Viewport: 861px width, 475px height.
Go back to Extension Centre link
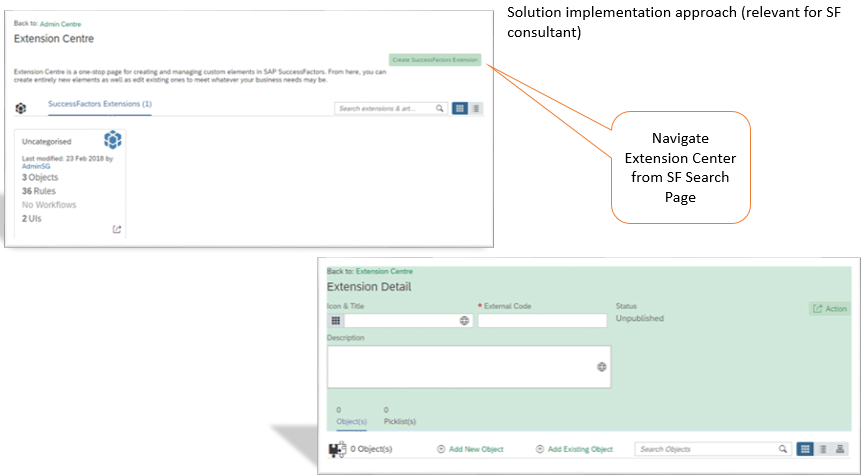384,271
